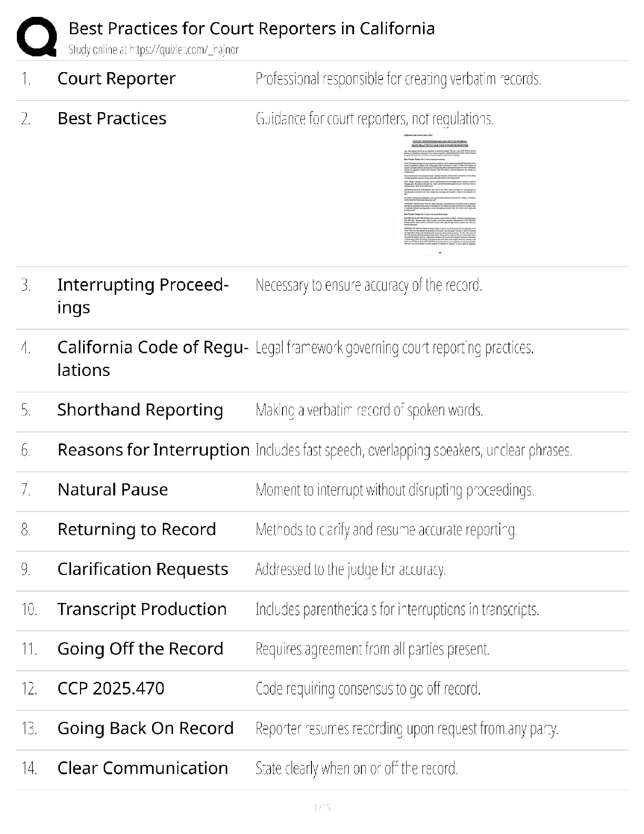The width and height of the screenshot is (644, 834).
Task: Click the Reasons for Interruption term
Action: coord(153,450)
